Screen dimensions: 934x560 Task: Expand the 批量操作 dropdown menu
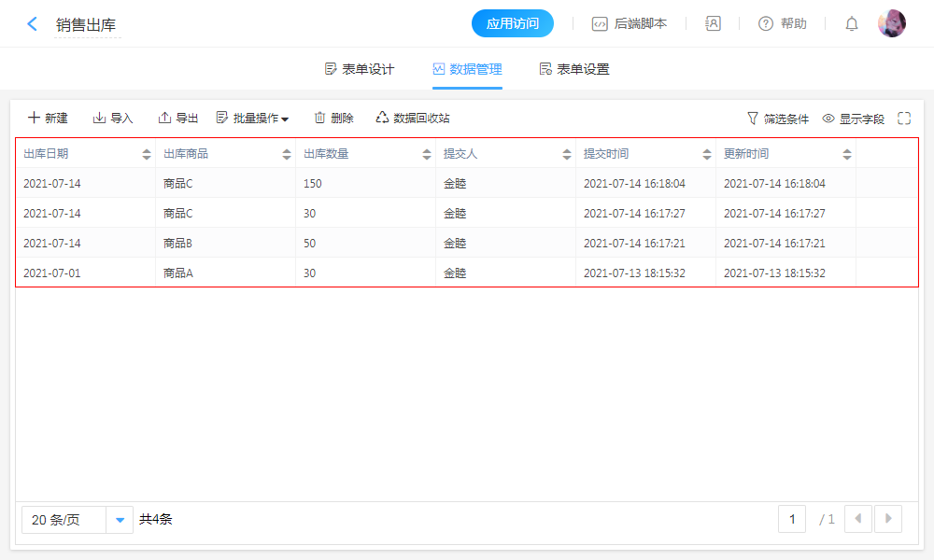click(x=252, y=119)
